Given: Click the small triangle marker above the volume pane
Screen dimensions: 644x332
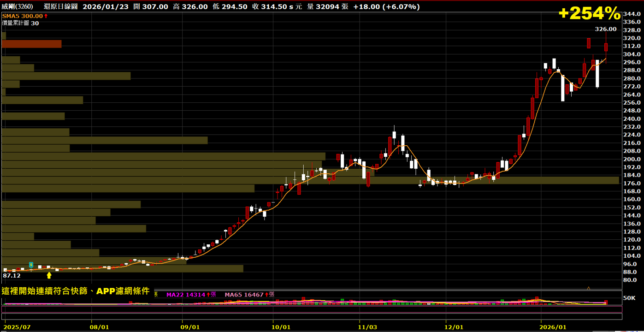Looking at the screenshot, I should pos(588,288).
